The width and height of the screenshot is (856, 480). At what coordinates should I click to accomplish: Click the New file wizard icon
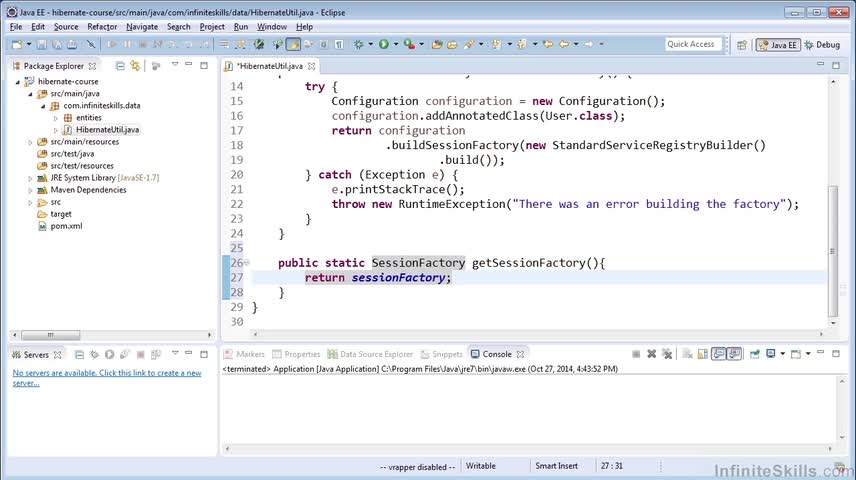(17, 44)
